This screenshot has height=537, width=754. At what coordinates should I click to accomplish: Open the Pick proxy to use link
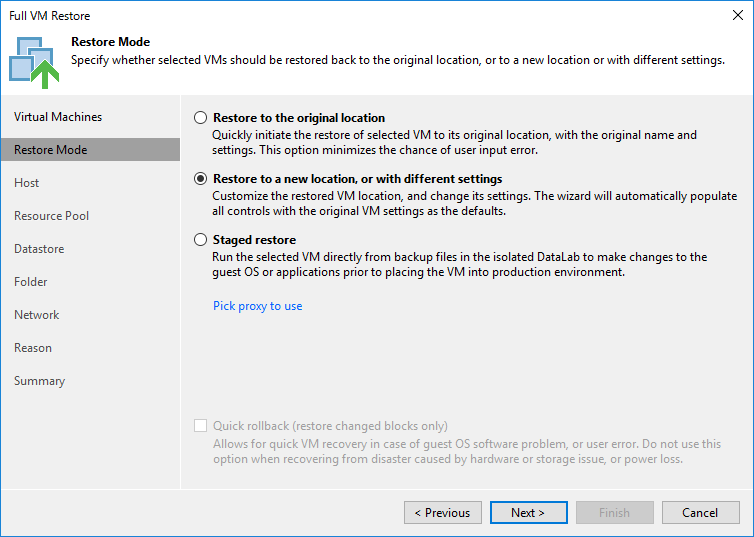[257, 306]
